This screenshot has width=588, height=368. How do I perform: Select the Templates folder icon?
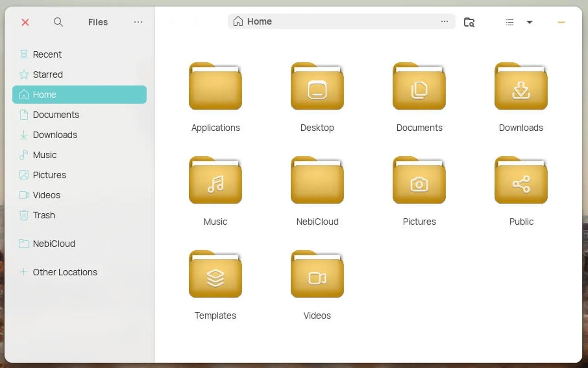215,275
